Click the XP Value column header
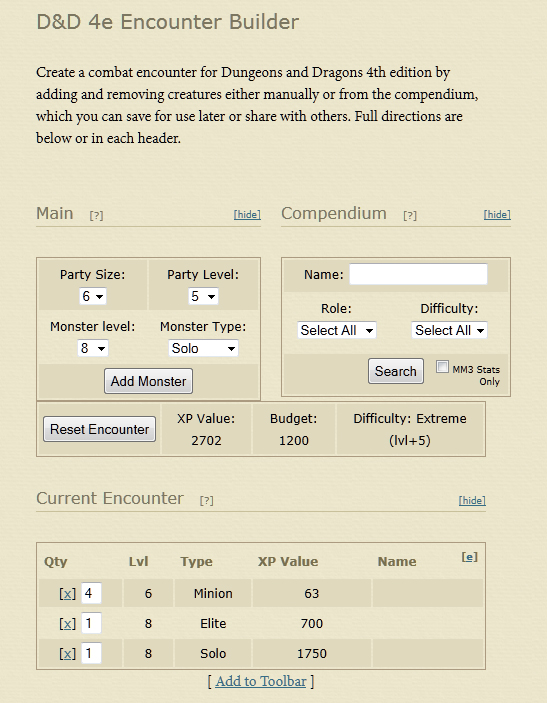The width and height of the screenshot is (547, 703). [x=288, y=561]
